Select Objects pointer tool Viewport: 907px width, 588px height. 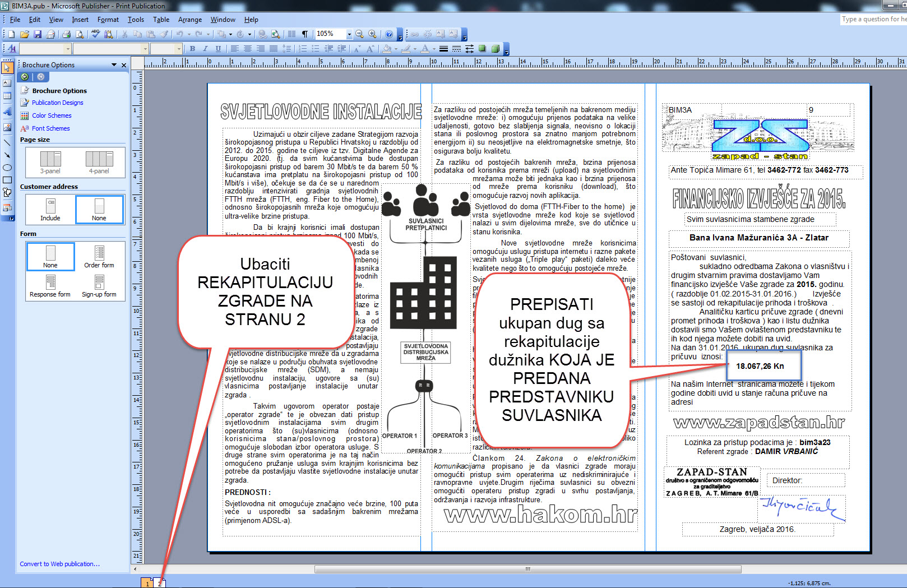pos(7,68)
